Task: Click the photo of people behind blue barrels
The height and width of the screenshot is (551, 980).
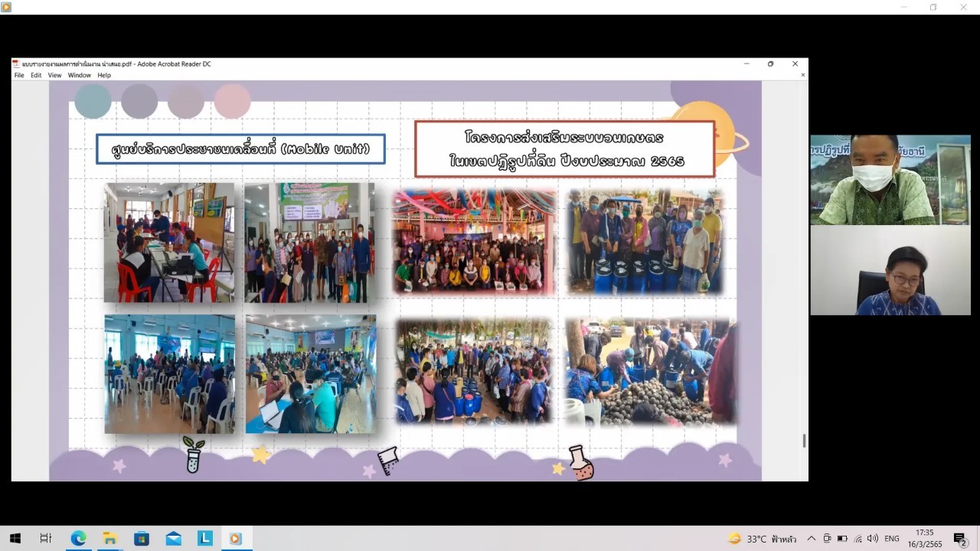Action: [645, 242]
